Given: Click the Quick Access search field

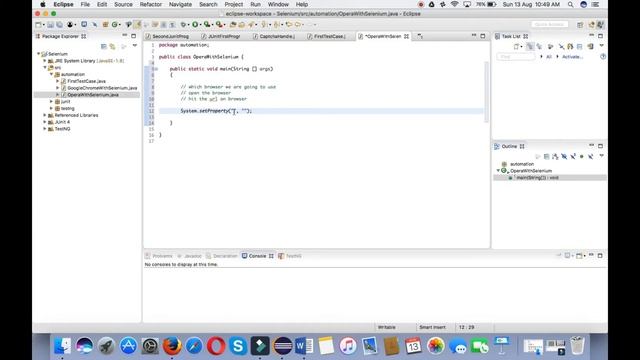Looking at the screenshot, I should [549, 24].
